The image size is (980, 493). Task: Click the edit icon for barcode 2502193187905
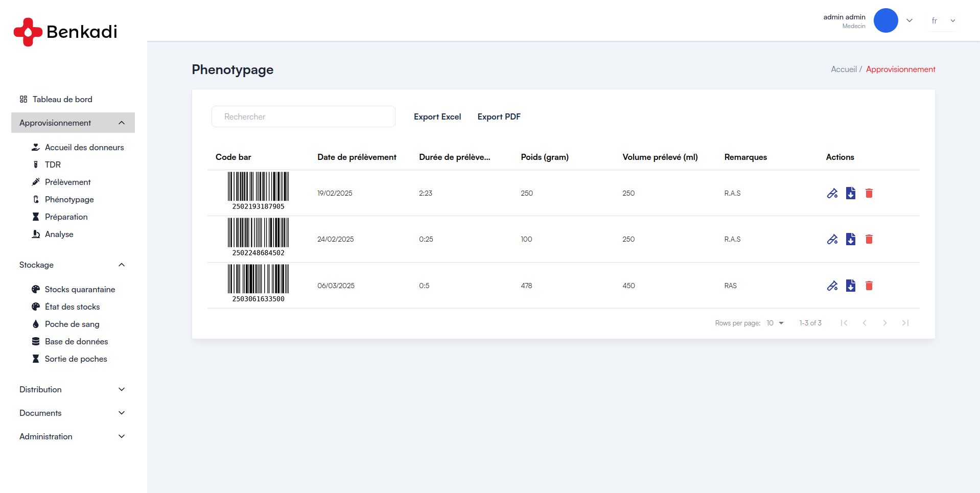click(x=832, y=193)
